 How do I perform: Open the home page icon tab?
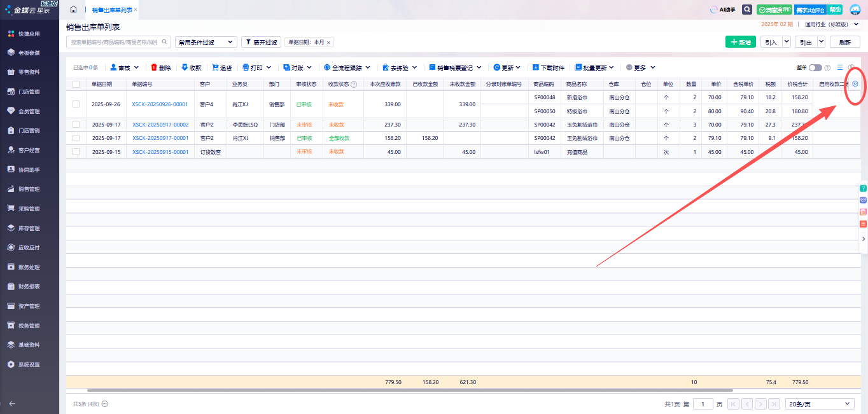pyautogui.click(x=73, y=10)
